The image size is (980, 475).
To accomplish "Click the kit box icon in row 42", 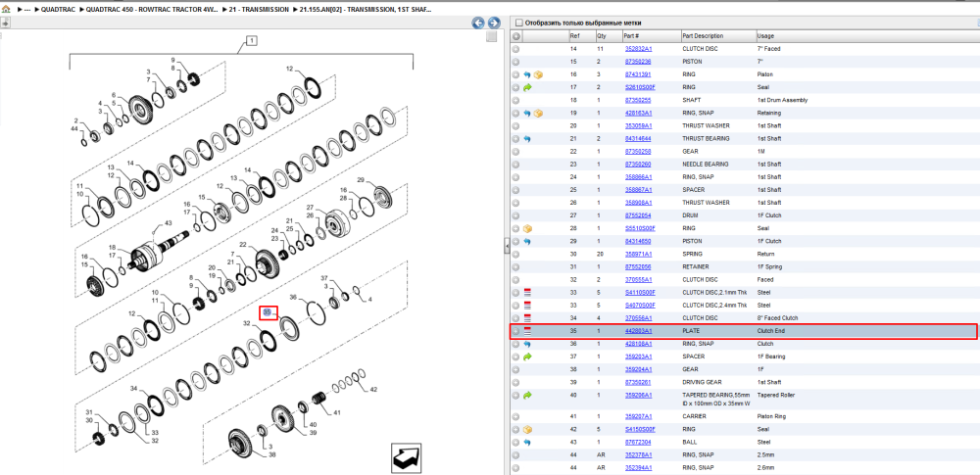I will [x=527, y=429].
